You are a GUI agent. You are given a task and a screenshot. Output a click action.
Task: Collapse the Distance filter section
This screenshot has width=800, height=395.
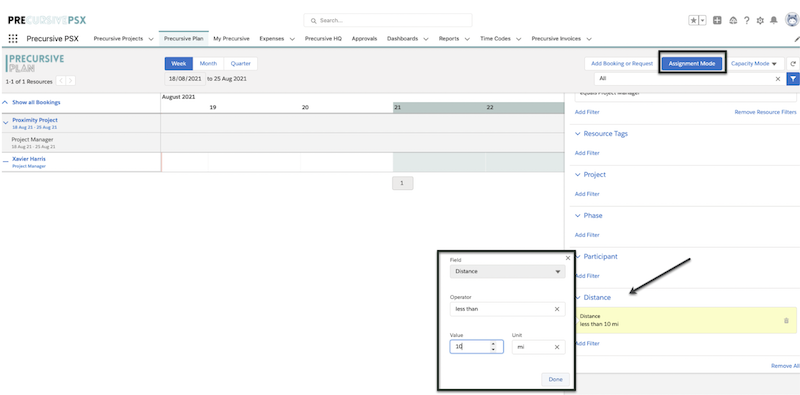(x=578, y=298)
